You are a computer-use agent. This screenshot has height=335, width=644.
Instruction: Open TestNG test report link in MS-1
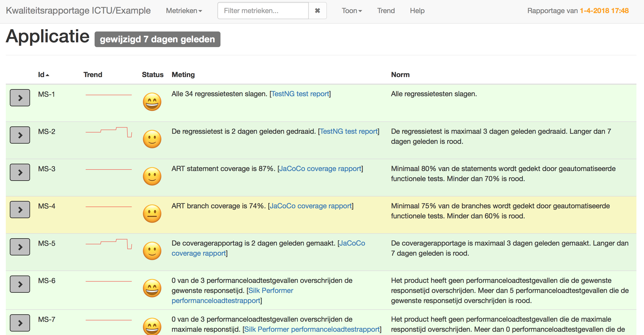click(300, 94)
